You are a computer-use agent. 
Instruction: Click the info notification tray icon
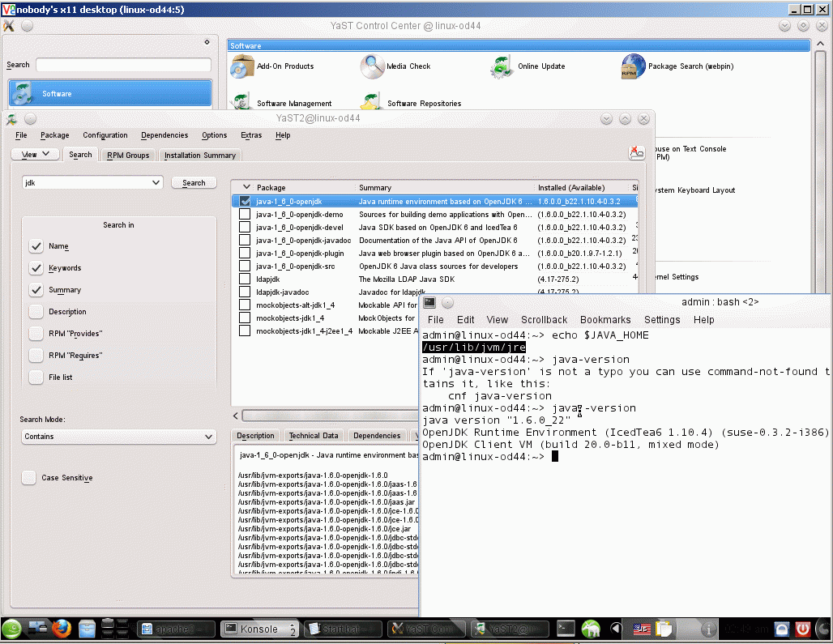tap(707, 629)
